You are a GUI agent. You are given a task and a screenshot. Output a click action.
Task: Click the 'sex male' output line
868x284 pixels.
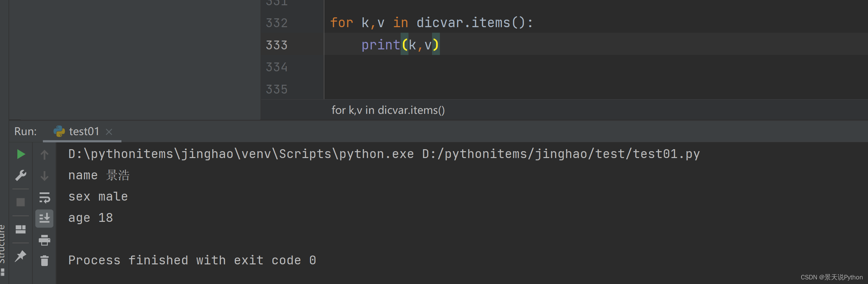tap(98, 196)
